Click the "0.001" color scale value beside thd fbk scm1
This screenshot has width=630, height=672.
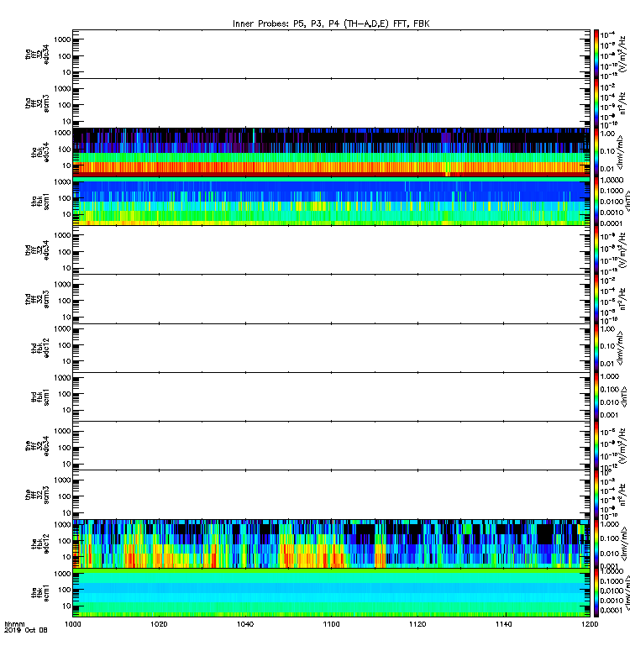pyautogui.click(x=610, y=415)
